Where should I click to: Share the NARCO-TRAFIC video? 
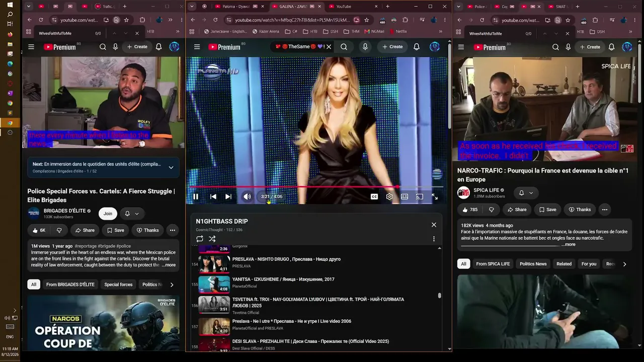(517, 210)
